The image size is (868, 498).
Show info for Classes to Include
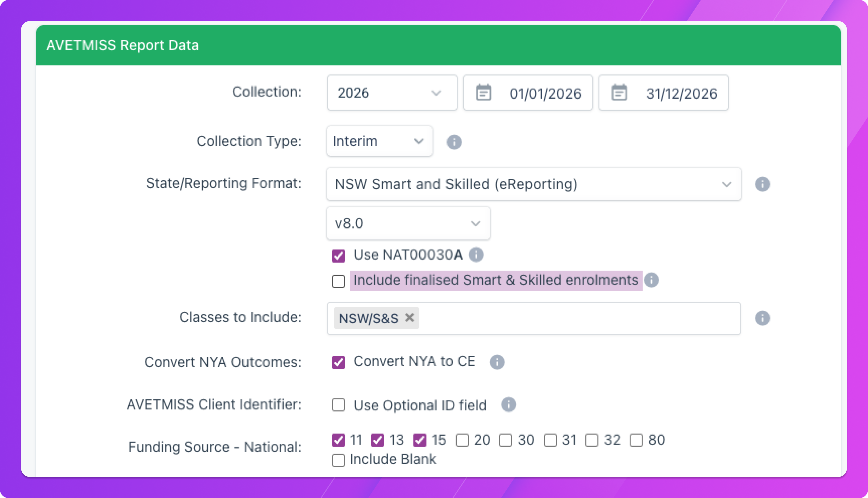[762, 318]
